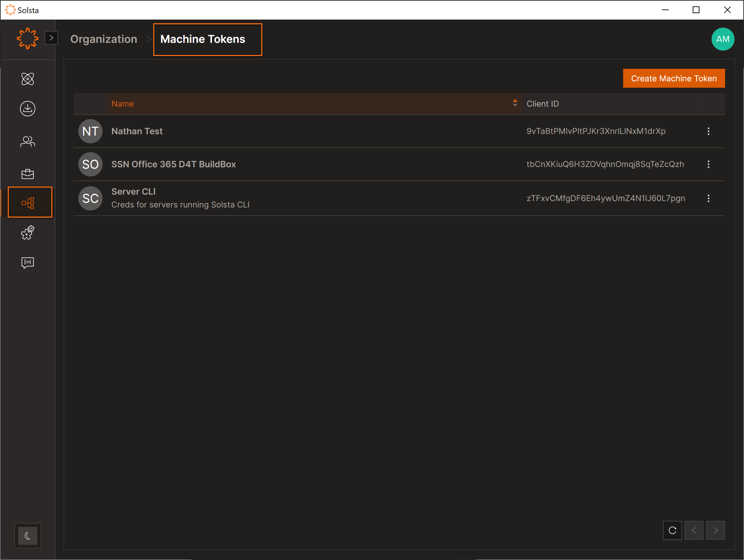
Task: Open the downloads sidebar icon
Action: [28, 109]
